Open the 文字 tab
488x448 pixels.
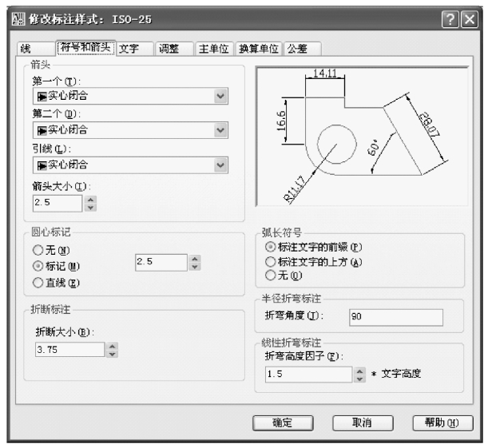136,49
